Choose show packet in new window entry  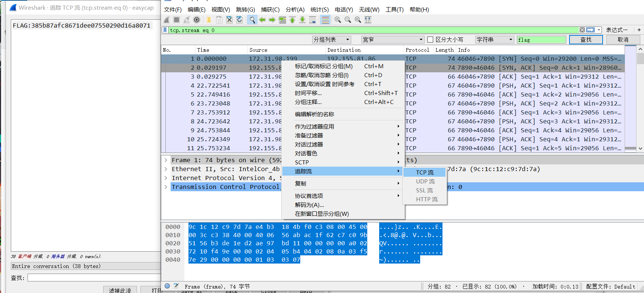point(343,214)
